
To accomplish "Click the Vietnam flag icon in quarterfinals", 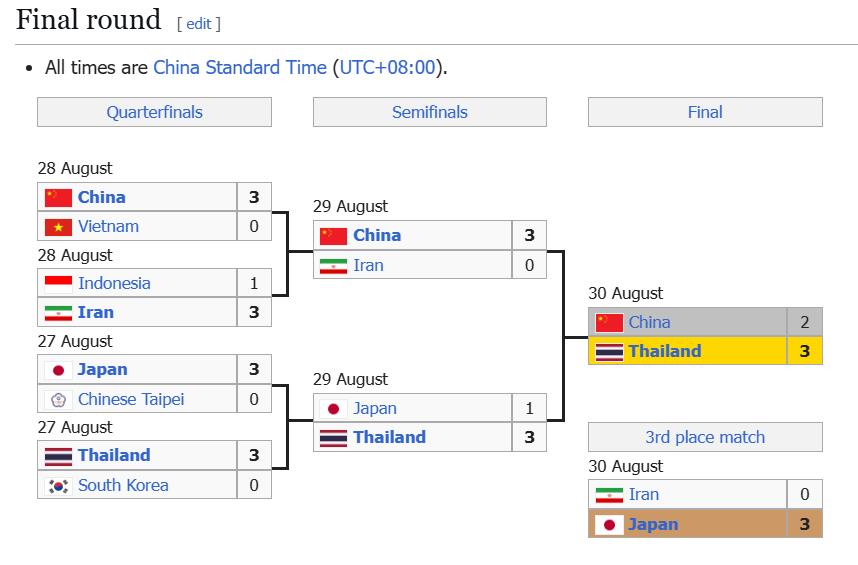I will point(58,226).
